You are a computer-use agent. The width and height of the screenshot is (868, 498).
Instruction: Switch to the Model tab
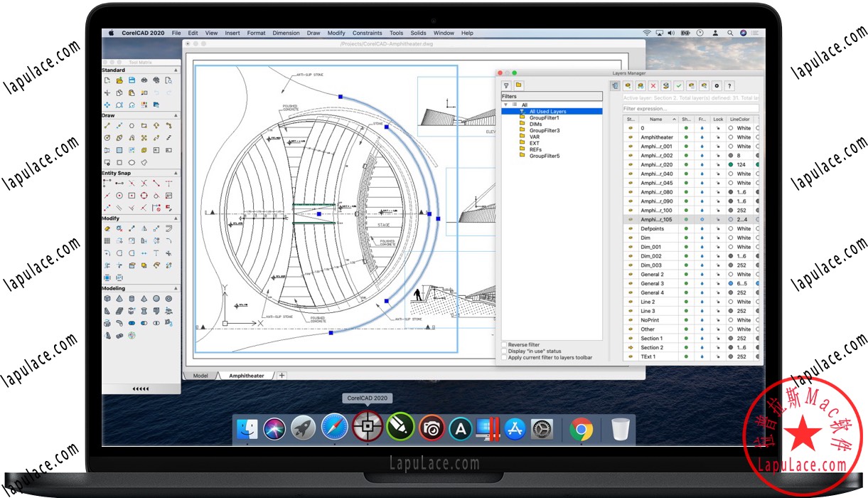click(x=200, y=375)
